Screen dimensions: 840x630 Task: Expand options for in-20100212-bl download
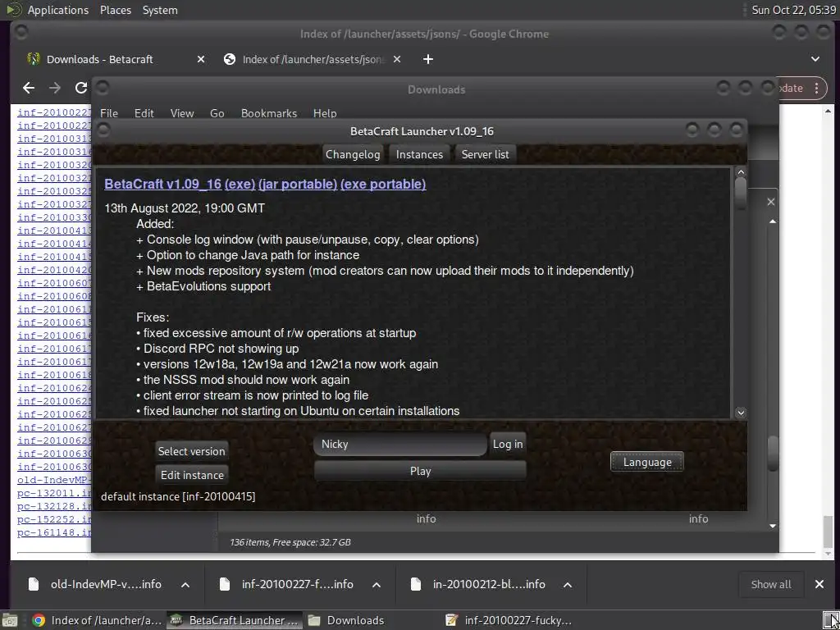click(568, 584)
